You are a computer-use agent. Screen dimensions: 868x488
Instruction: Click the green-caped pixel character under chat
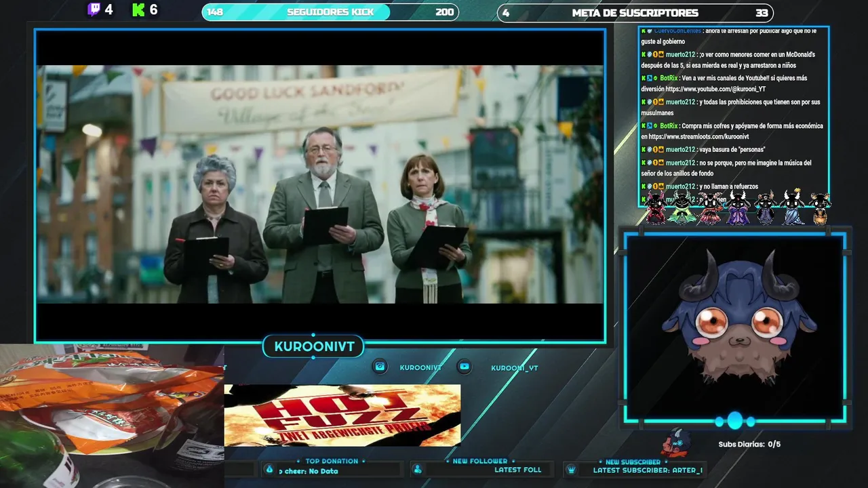(x=682, y=207)
